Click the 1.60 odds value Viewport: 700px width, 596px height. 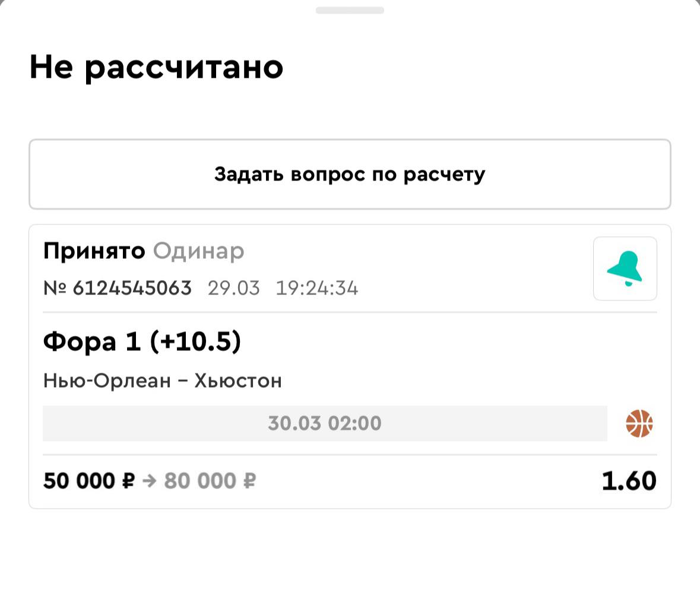[629, 481]
